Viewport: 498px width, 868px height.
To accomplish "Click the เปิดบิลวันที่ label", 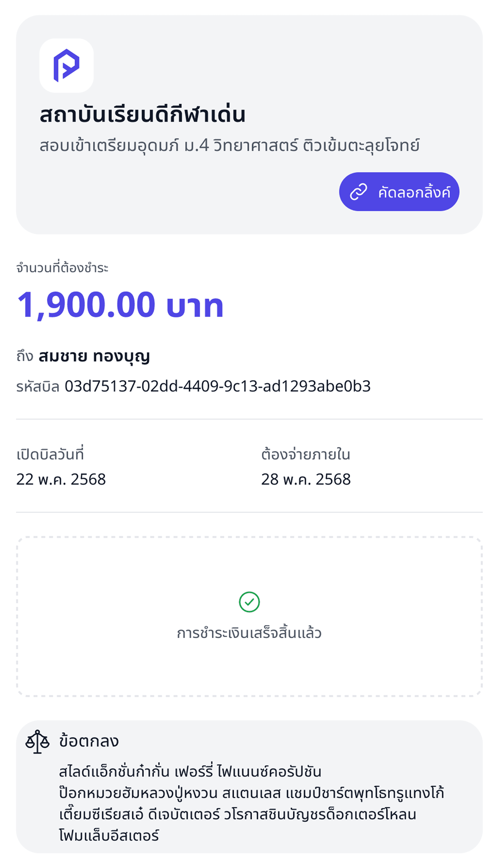I will point(50,454).
